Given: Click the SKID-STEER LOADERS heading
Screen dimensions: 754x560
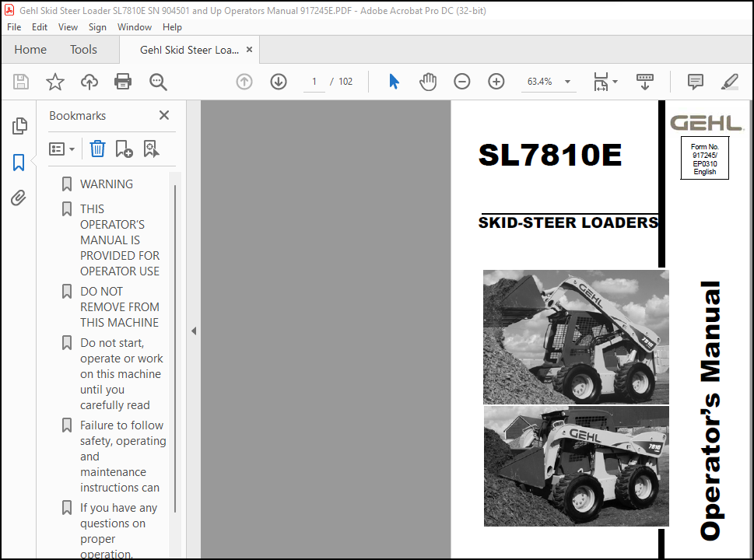Looking at the screenshot, I should click(x=568, y=222).
